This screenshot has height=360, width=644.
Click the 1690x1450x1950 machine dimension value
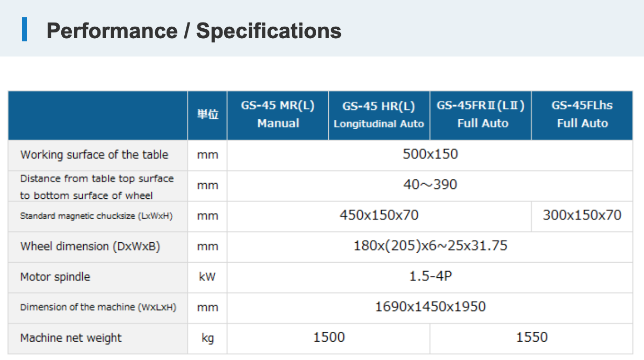pyautogui.click(x=430, y=307)
